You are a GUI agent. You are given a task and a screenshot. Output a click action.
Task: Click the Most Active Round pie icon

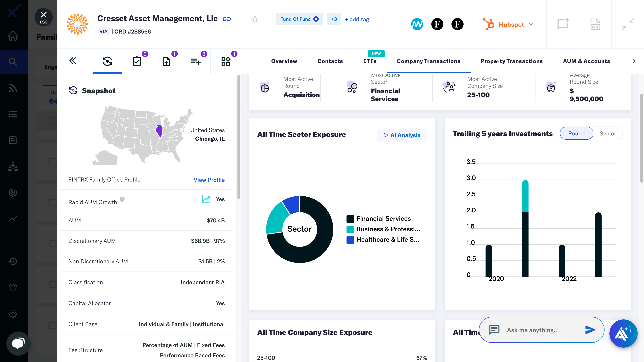click(264, 87)
